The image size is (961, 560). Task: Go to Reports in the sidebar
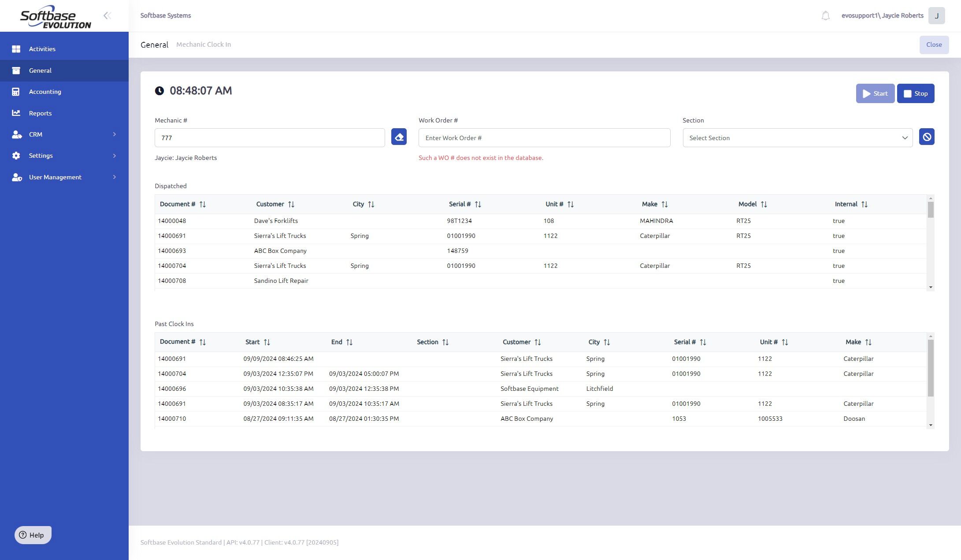(40, 113)
